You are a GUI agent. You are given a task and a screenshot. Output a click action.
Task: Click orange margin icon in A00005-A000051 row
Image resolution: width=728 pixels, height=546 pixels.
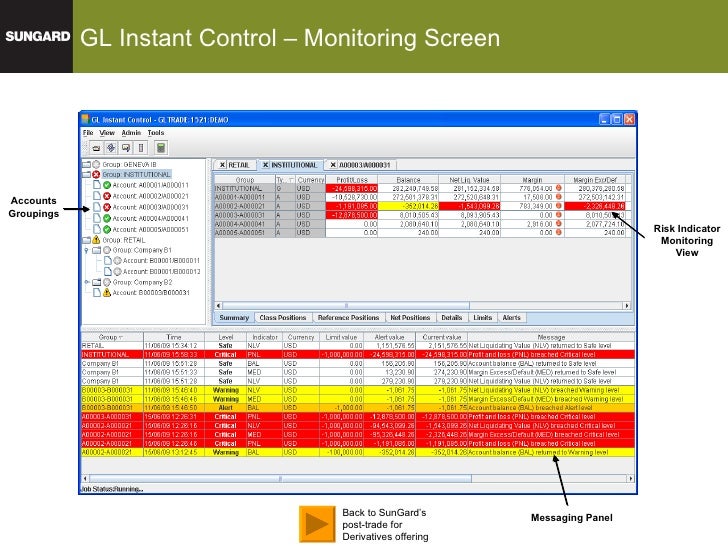click(x=559, y=232)
